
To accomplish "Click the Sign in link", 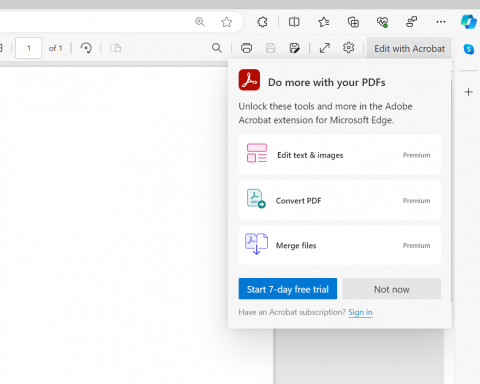I will pos(360,312).
